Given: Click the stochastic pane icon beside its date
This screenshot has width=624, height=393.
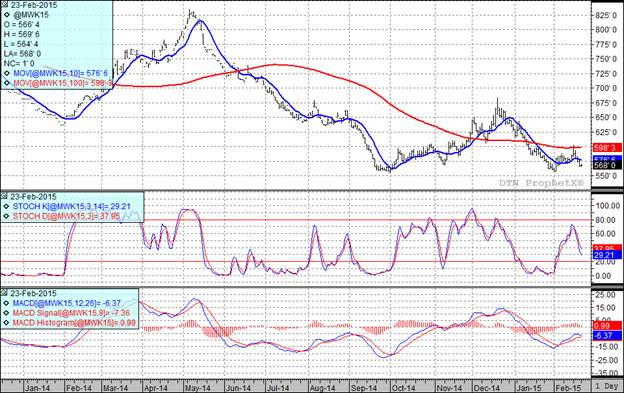Looking at the screenshot, I should point(5,196).
